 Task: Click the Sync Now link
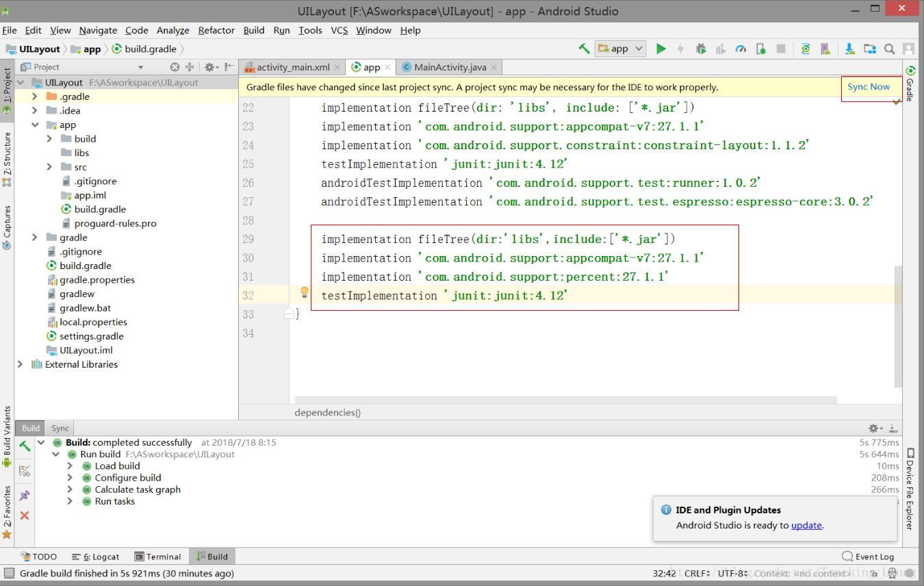pos(869,87)
